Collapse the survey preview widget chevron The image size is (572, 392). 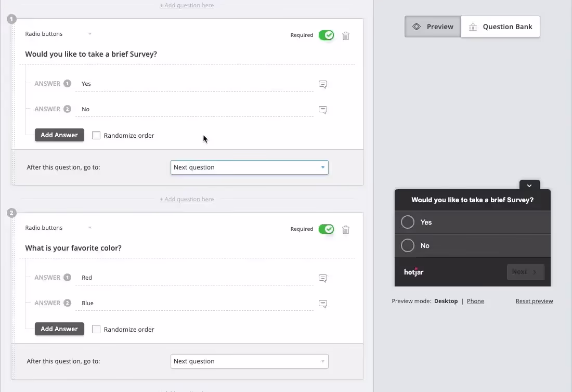pos(529,186)
